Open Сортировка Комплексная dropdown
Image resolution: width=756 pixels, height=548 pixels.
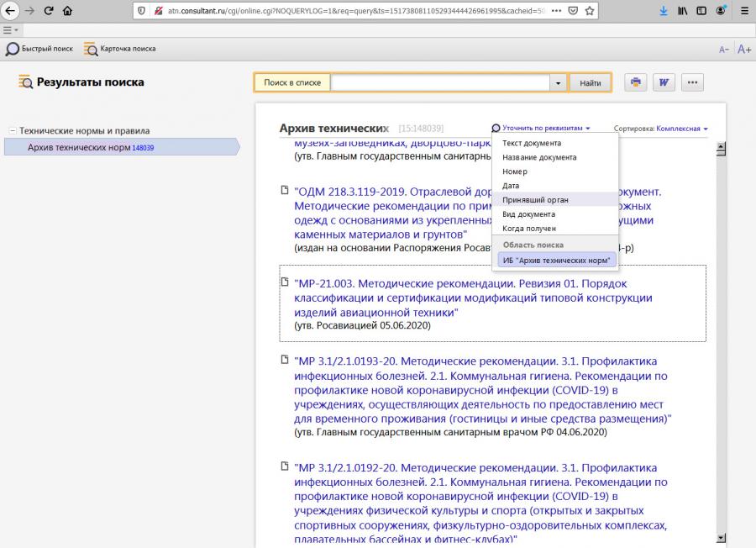pyautogui.click(x=681, y=129)
